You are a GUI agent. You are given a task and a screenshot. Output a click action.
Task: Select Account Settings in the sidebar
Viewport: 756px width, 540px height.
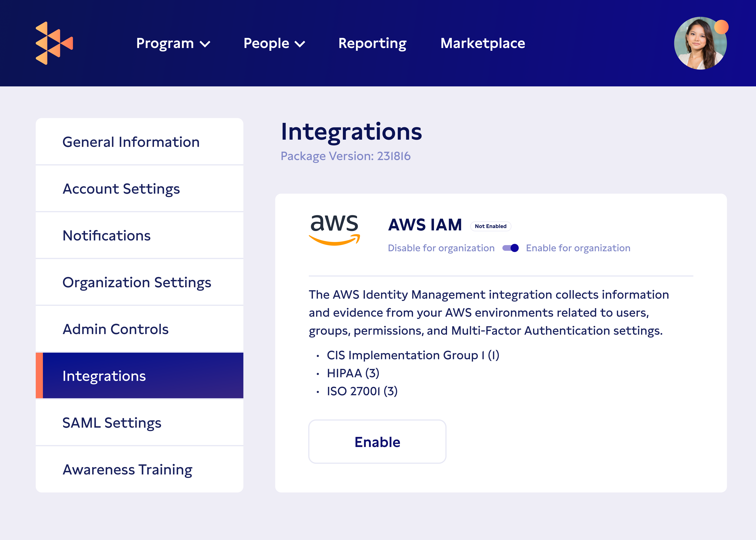coord(121,189)
